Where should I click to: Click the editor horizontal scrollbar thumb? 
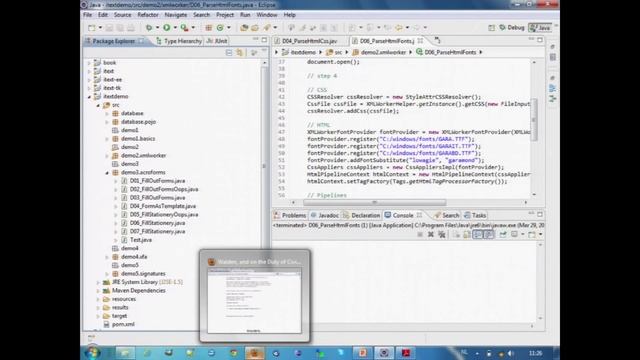coord(375,202)
